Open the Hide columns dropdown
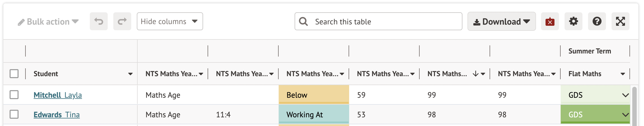The width and height of the screenshot is (644, 126). click(170, 21)
